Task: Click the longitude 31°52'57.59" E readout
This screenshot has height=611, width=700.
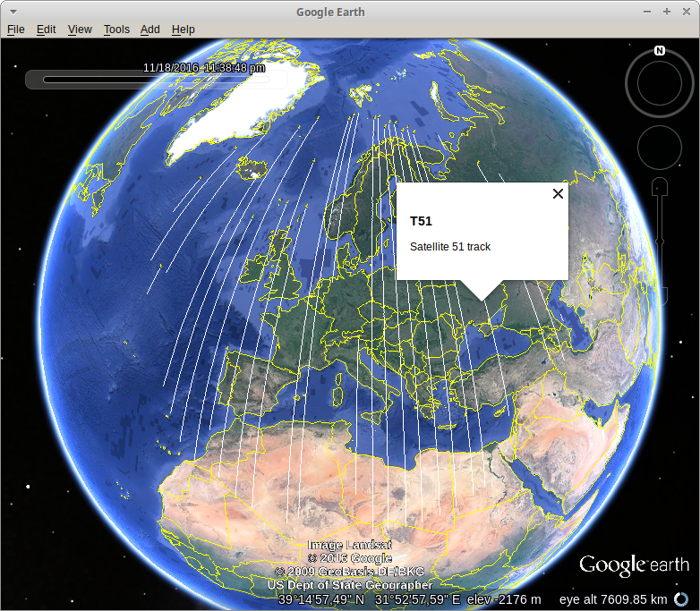Action: point(417,599)
